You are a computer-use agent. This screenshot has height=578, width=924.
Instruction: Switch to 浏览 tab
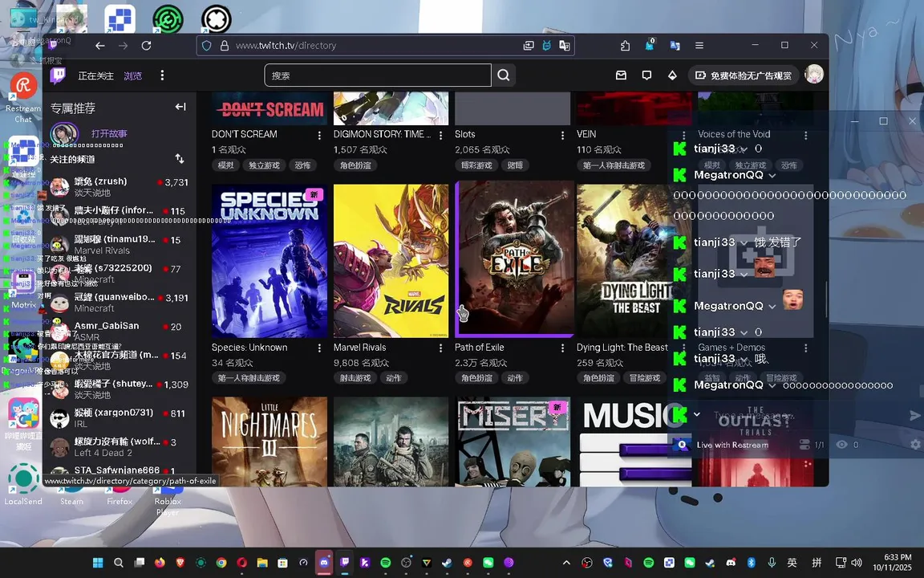(132, 75)
